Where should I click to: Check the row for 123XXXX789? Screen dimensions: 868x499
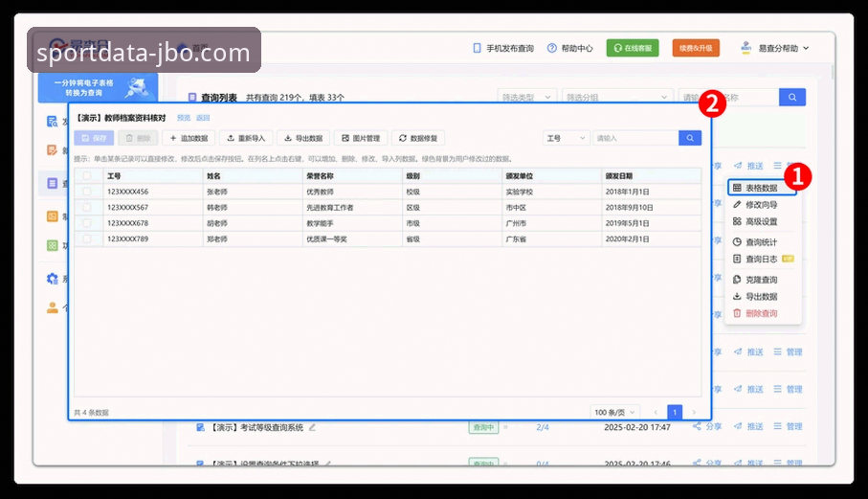87,238
